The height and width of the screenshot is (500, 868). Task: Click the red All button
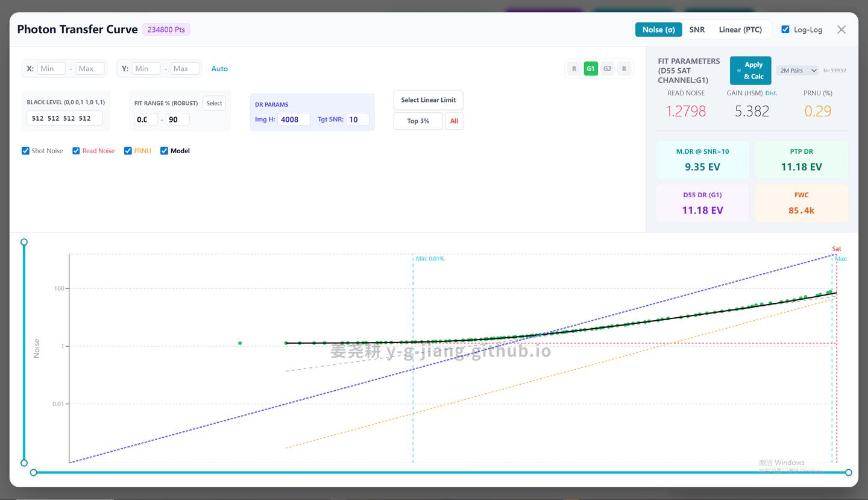pyautogui.click(x=454, y=121)
